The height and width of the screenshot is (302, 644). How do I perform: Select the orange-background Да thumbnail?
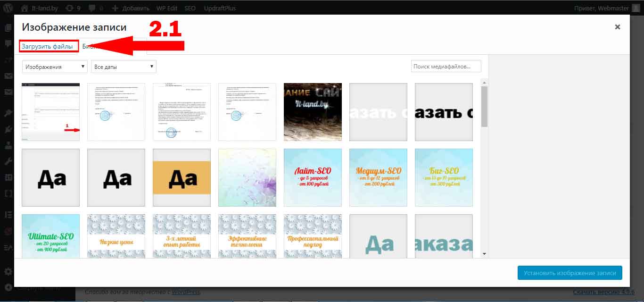(x=182, y=178)
